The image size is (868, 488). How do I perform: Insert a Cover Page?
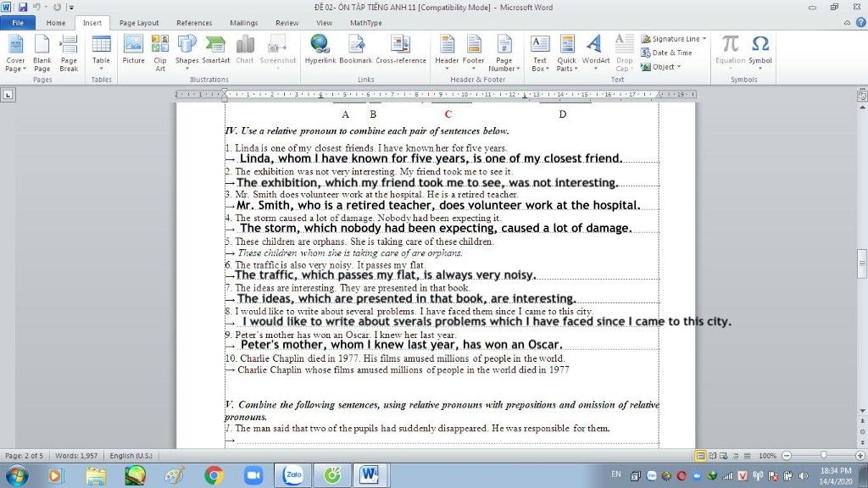pyautogui.click(x=15, y=53)
